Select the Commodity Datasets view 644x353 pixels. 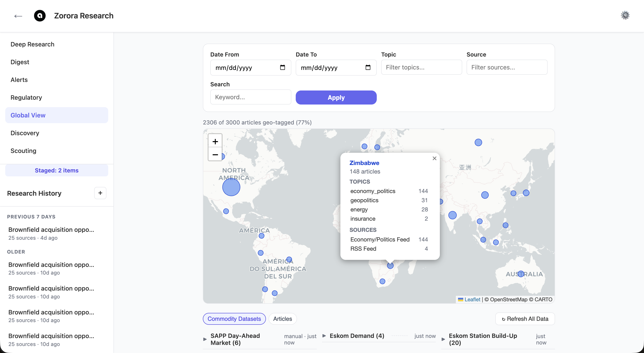click(x=234, y=319)
